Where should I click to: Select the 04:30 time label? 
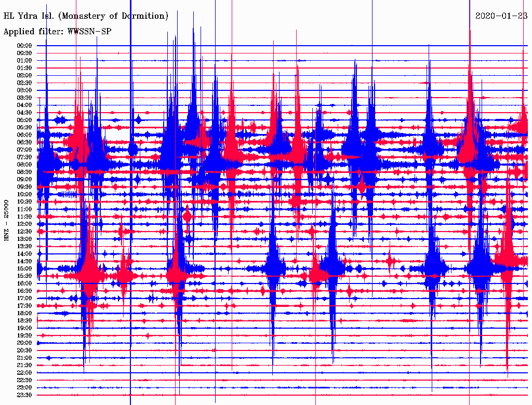(24, 113)
